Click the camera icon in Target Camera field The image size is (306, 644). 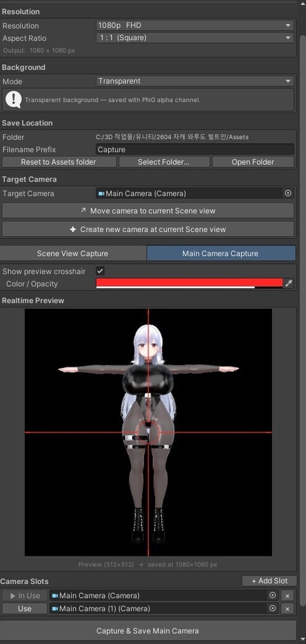tap(101, 194)
